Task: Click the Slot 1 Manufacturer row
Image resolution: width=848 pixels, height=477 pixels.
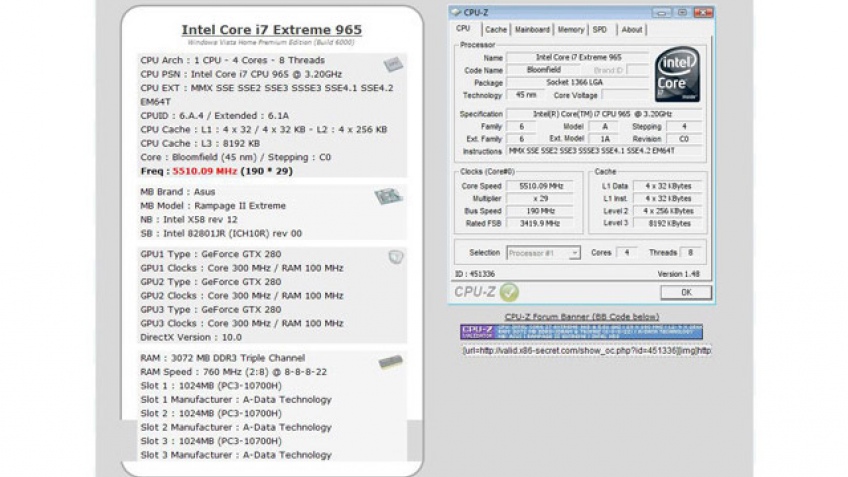Action: (x=236, y=400)
